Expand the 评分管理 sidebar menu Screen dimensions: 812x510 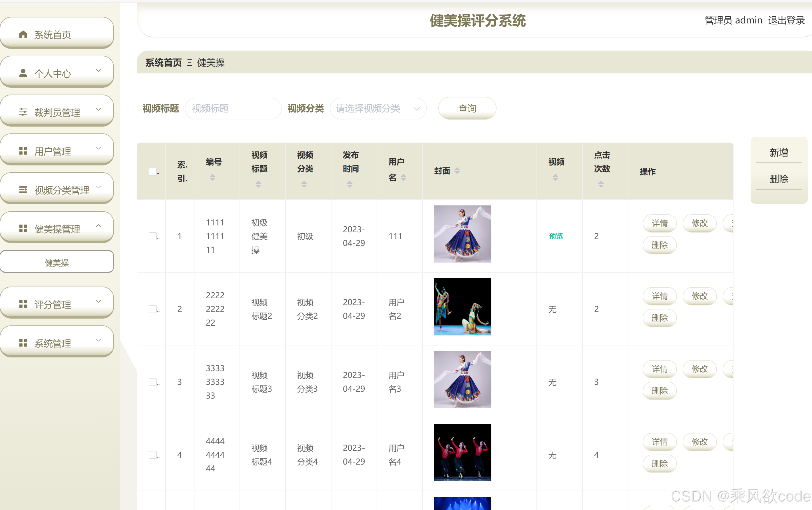(x=57, y=304)
